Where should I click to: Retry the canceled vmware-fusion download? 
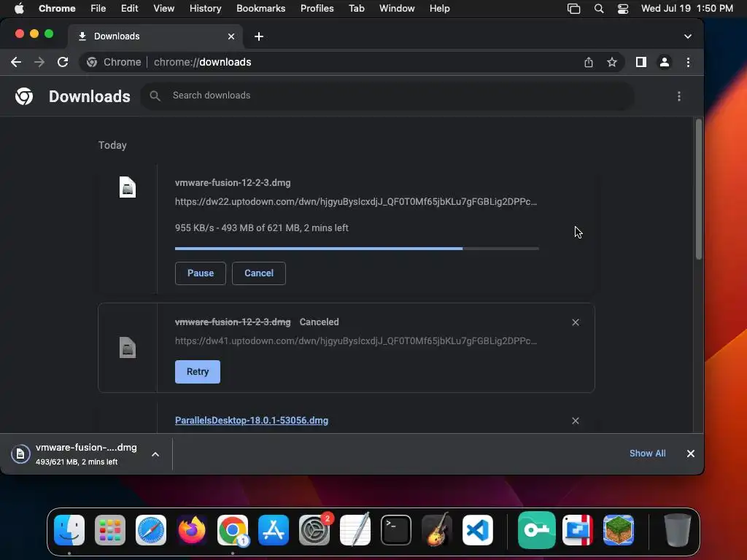click(x=197, y=372)
